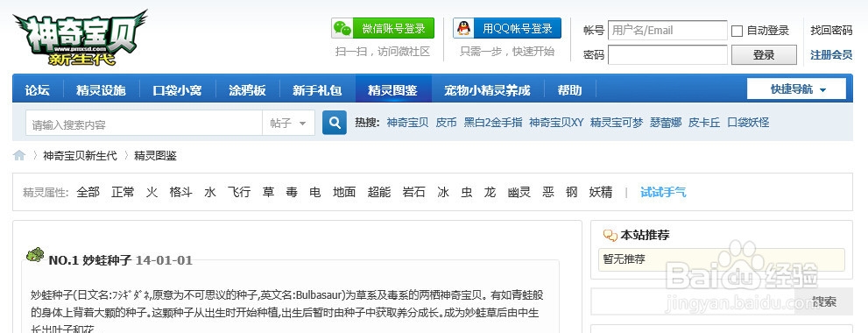Filter by attribute 全部
Screen dimensions: 868x333
click(88, 192)
